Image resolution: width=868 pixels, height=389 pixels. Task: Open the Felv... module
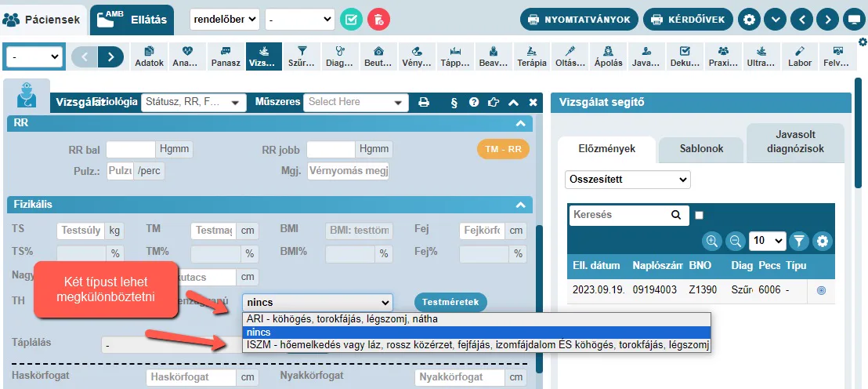tap(837, 56)
